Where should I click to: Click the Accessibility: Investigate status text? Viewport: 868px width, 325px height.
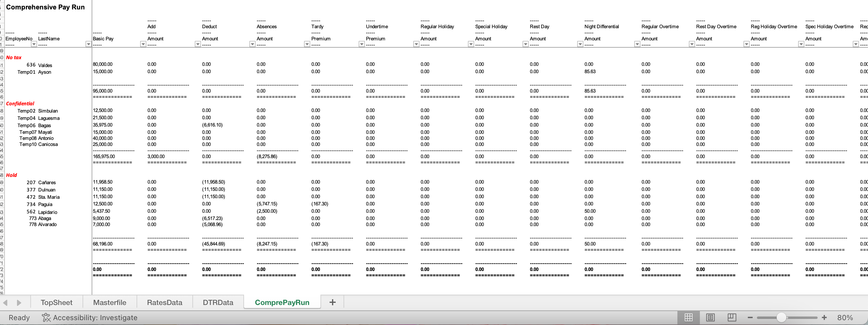coord(95,318)
